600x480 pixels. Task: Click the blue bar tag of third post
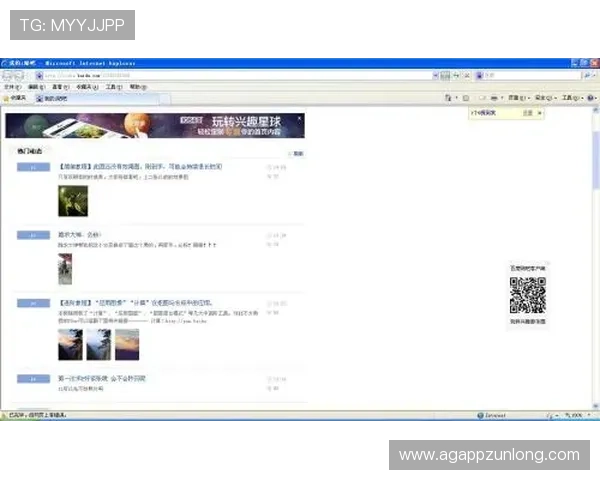33,303
